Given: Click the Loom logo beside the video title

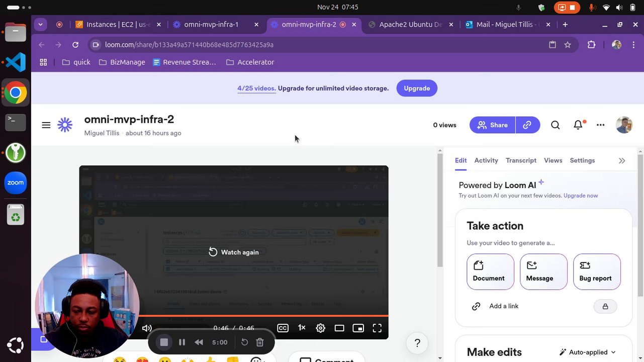Looking at the screenshot, I should (x=65, y=125).
